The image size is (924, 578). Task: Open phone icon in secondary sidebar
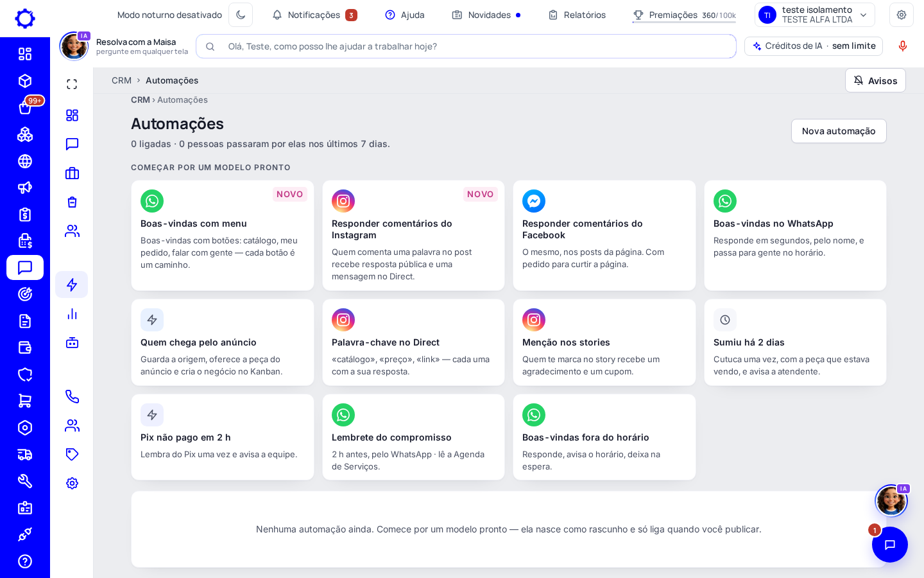click(72, 396)
